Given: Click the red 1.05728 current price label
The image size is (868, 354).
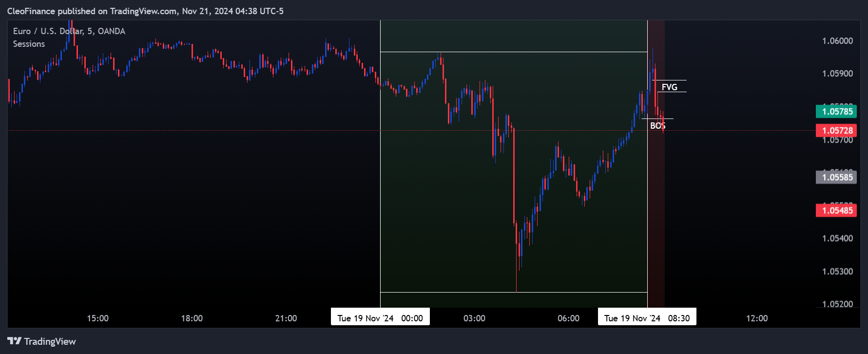Looking at the screenshot, I should 836,130.
